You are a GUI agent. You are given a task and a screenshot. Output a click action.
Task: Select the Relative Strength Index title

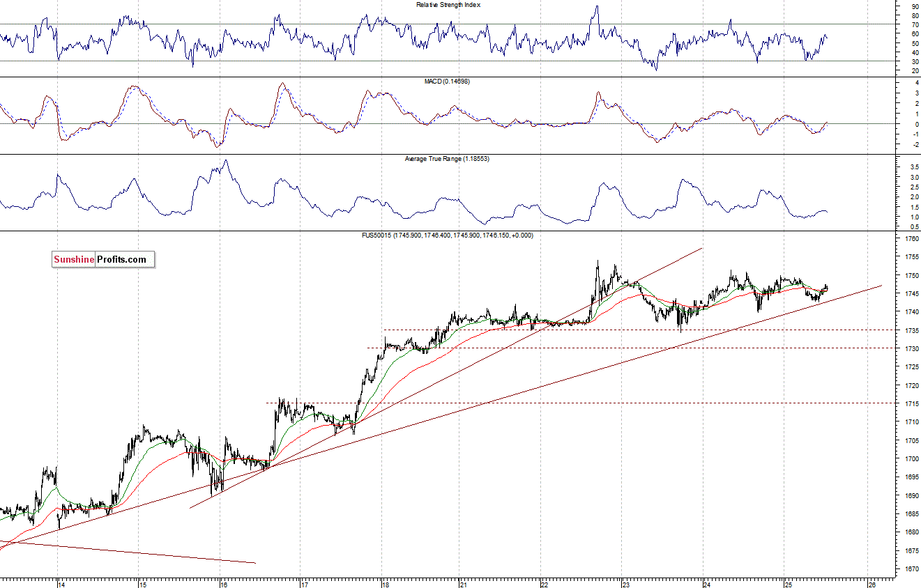click(448, 5)
